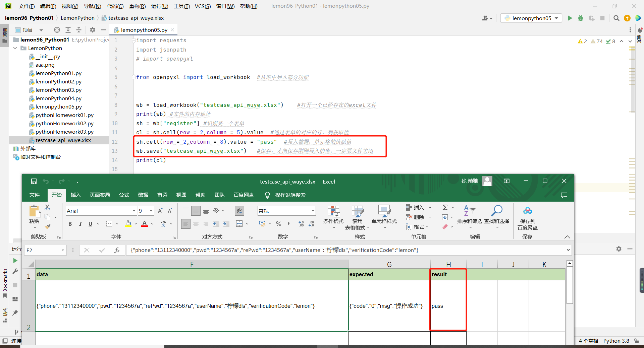Viewport: 644px width, 348px height.
Task: Select column G header in Excel
Action: coord(389,264)
